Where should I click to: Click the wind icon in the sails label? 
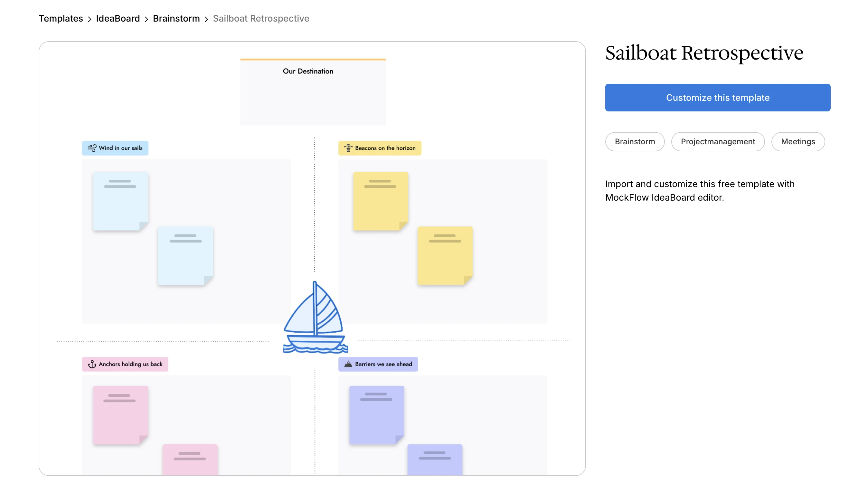[92, 148]
